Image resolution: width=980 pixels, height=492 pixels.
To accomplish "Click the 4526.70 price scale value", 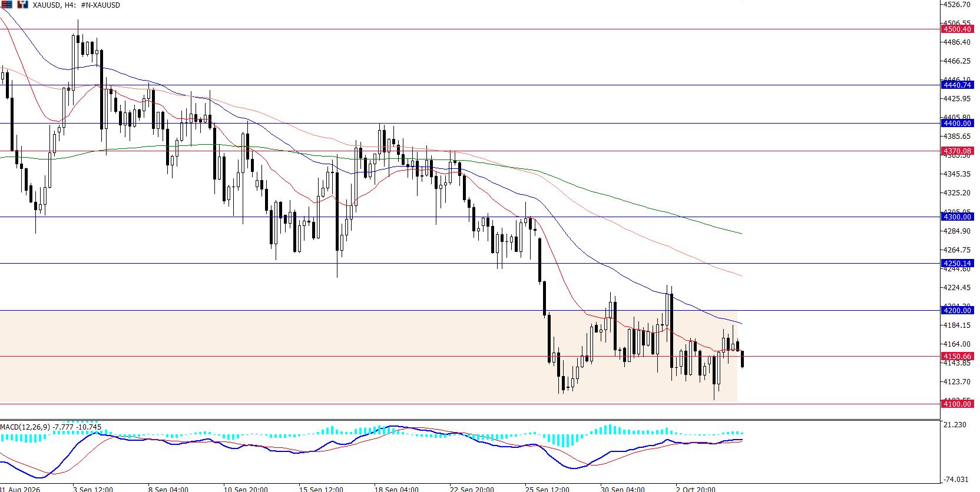I will [x=957, y=4].
